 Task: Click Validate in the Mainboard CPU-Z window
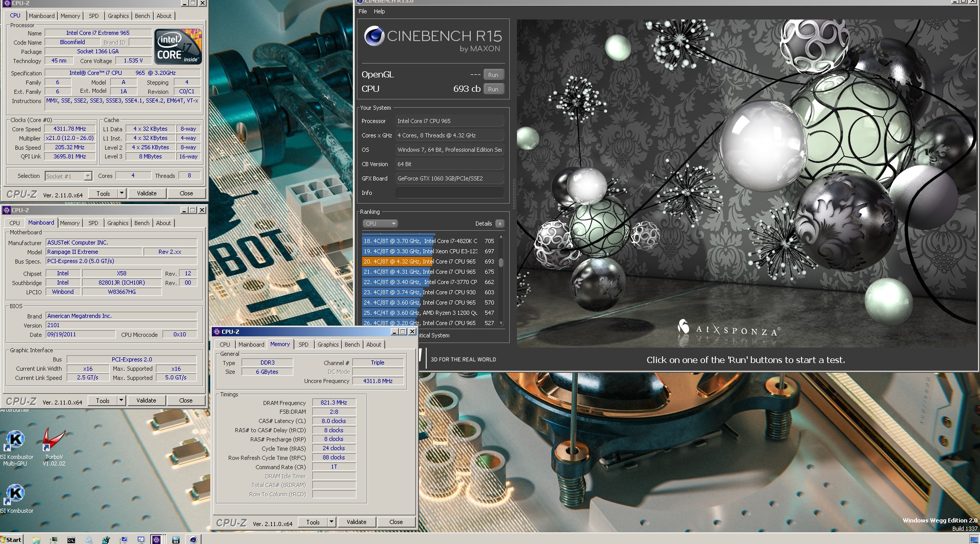pos(146,400)
